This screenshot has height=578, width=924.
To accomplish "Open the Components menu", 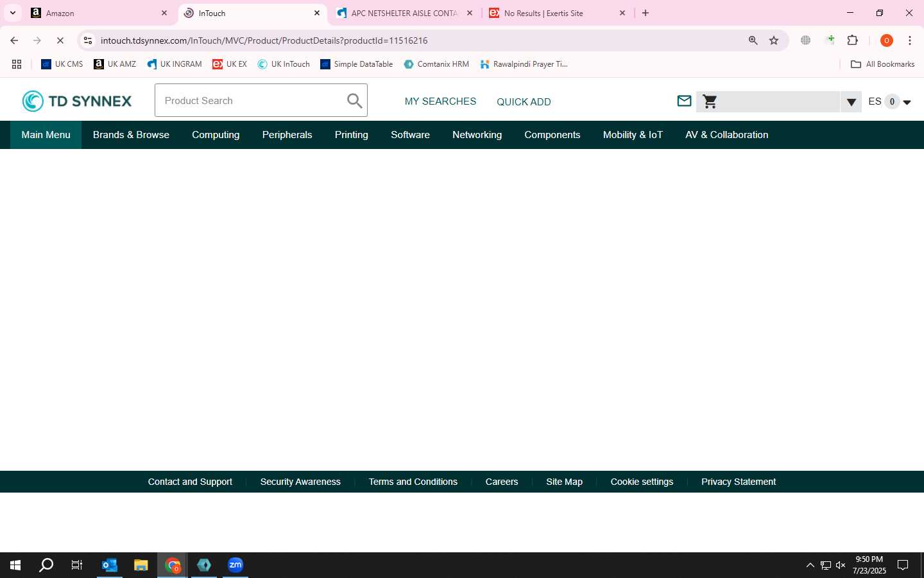I will [552, 135].
